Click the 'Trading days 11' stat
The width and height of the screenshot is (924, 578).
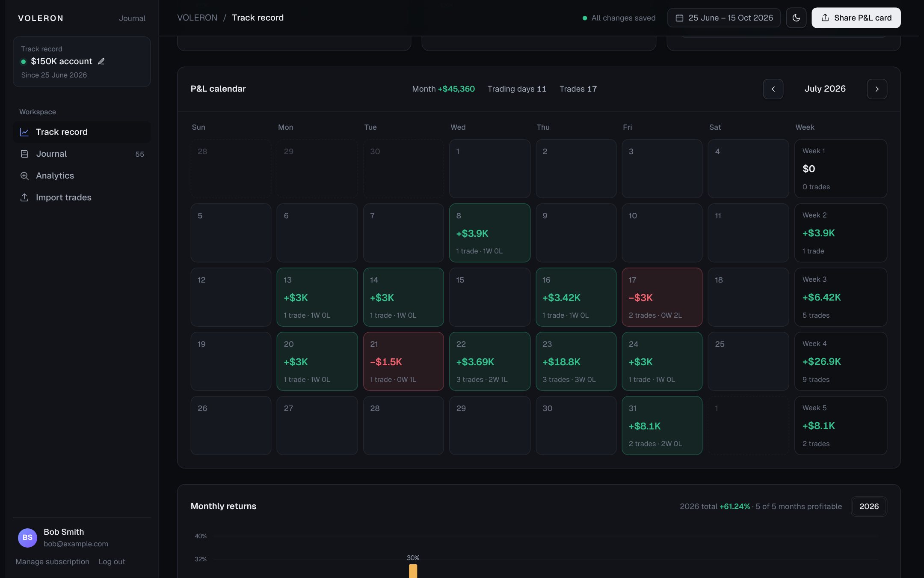click(517, 89)
